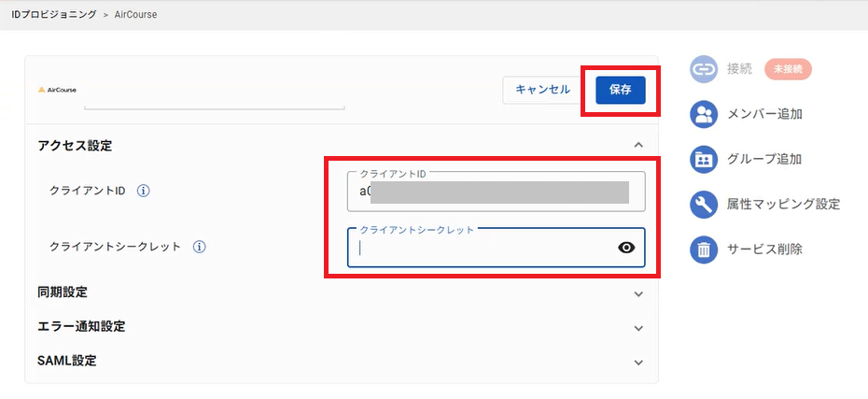The height and width of the screenshot is (399, 868).
Task: Click info icon beside クライアントシークレット label
Action: 200,247
